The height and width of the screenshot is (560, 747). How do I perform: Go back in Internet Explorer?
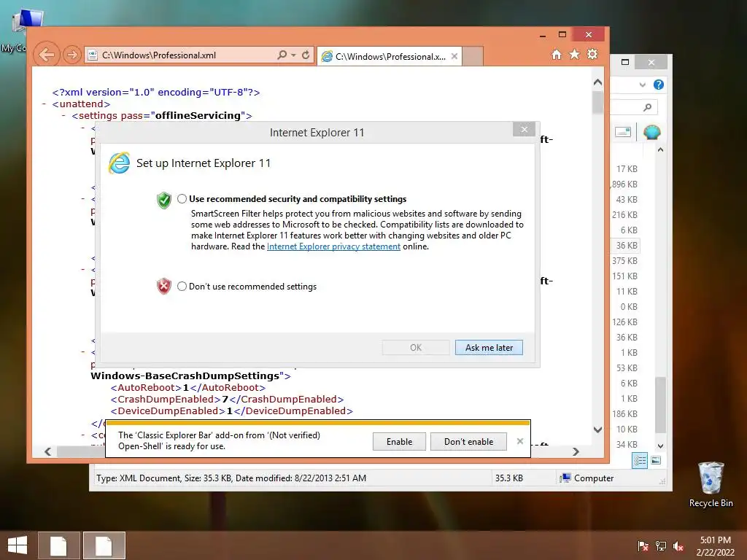tap(47, 55)
